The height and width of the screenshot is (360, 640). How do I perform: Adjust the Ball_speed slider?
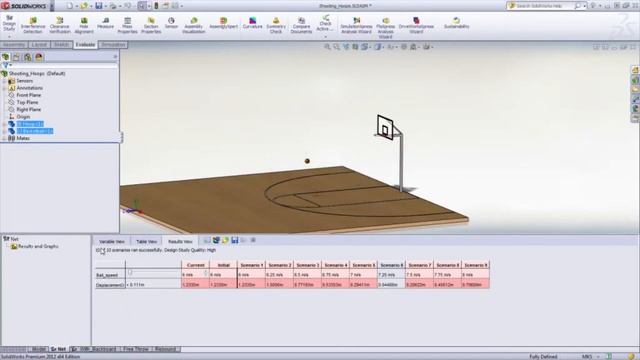tap(130, 272)
